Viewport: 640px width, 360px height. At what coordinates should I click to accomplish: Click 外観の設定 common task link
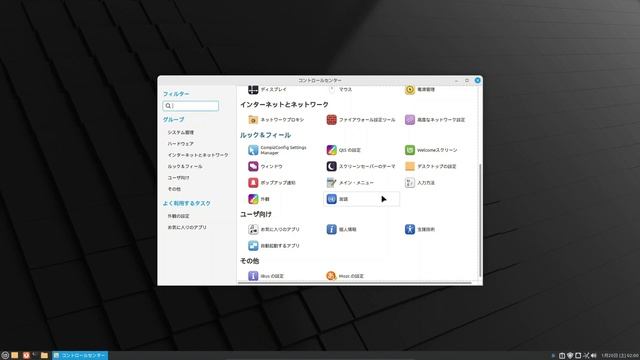pos(178,216)
